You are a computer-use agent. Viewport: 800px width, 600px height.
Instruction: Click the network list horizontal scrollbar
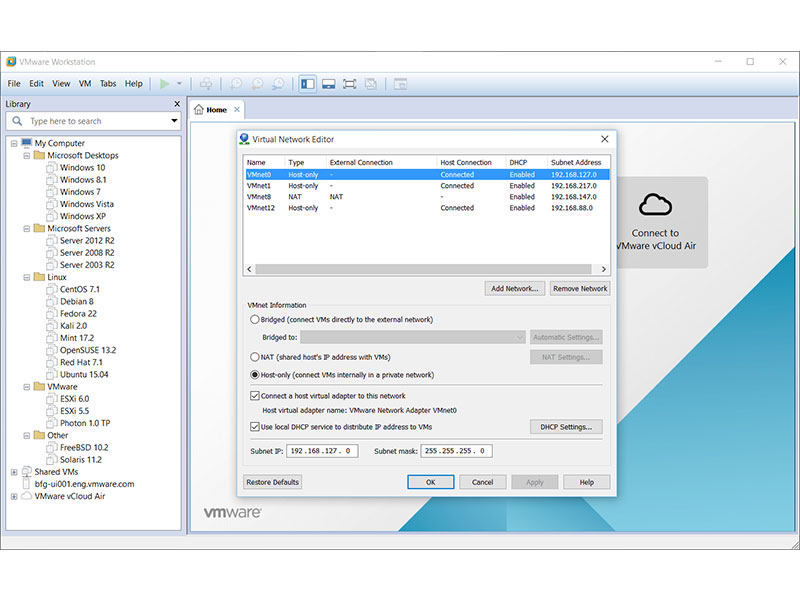(423, 269)
